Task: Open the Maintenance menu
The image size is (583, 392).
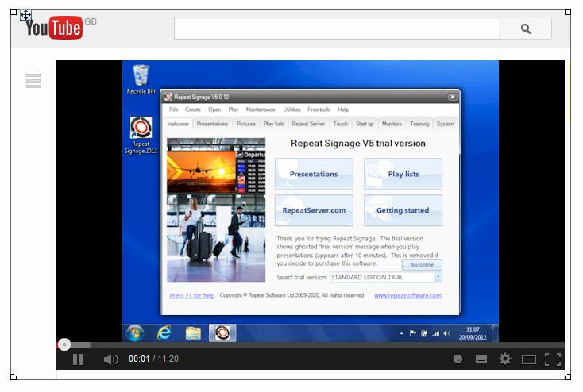Action: pyautogui.click(x=261, y=110)
